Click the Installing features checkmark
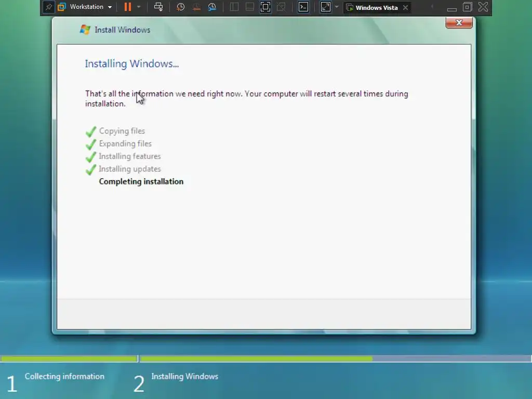This screenshot has width=532, height=399. click(x=91, y=156)
